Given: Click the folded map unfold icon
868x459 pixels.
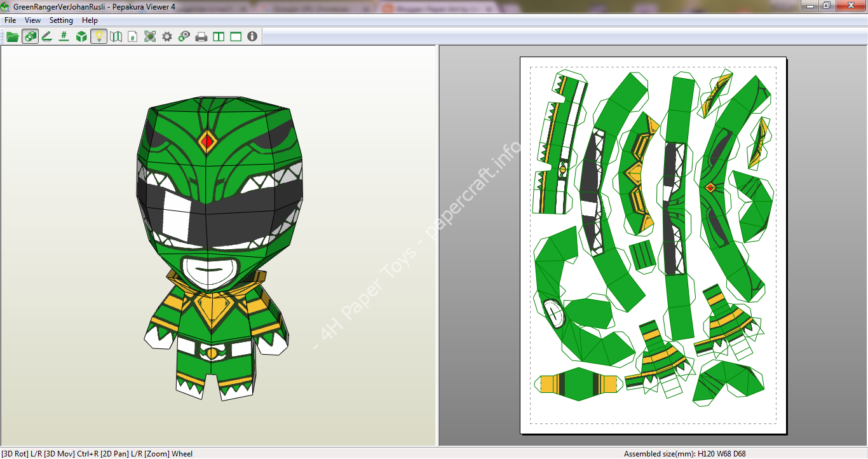Looking at the screenshot, I should click(116, 37).
